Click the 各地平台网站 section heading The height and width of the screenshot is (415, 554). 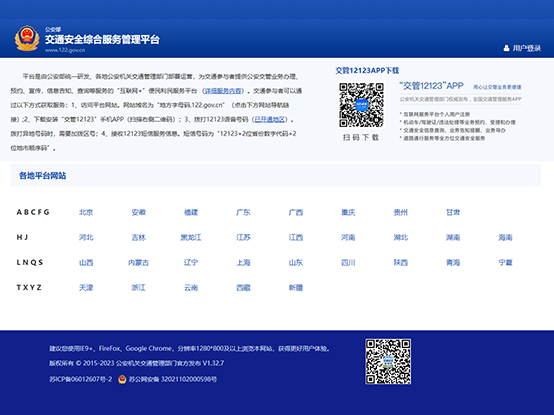pyautogui.click(x=42, y=176)
